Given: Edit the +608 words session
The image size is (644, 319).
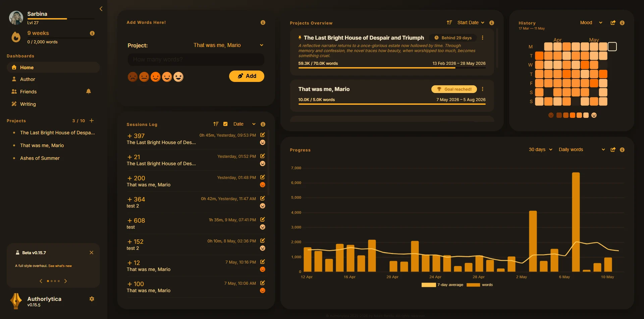Looking at the screenshot, I should pos(263,219).
